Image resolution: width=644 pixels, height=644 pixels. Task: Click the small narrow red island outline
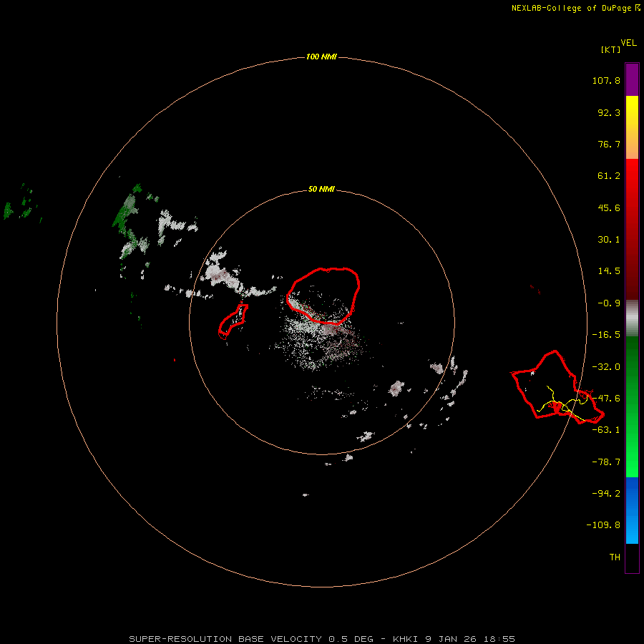coord(233,321)
